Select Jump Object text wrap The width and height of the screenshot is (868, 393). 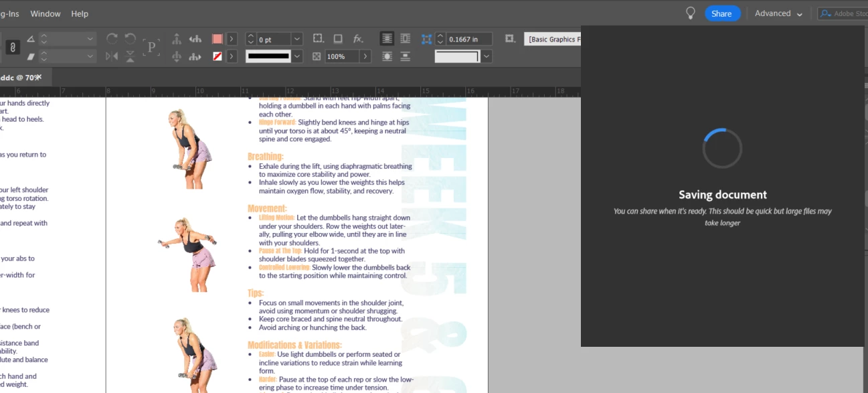pos(405,56)
